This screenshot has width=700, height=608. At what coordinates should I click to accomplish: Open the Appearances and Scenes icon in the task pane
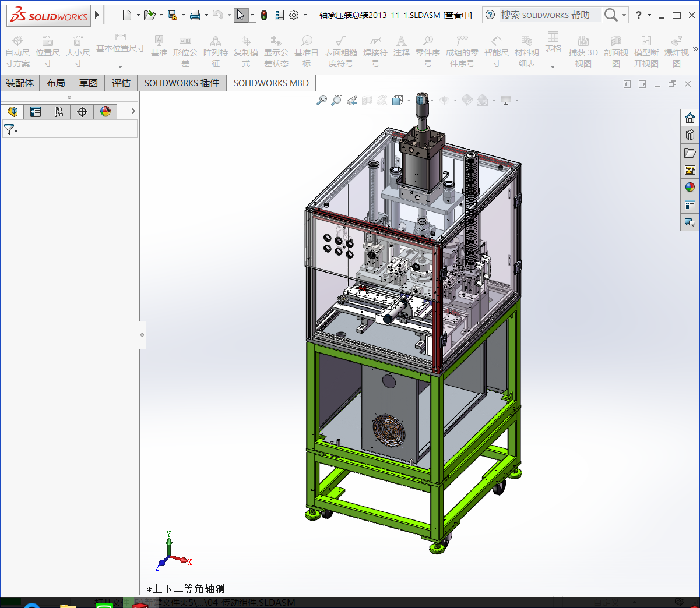(x=690, y=188)
